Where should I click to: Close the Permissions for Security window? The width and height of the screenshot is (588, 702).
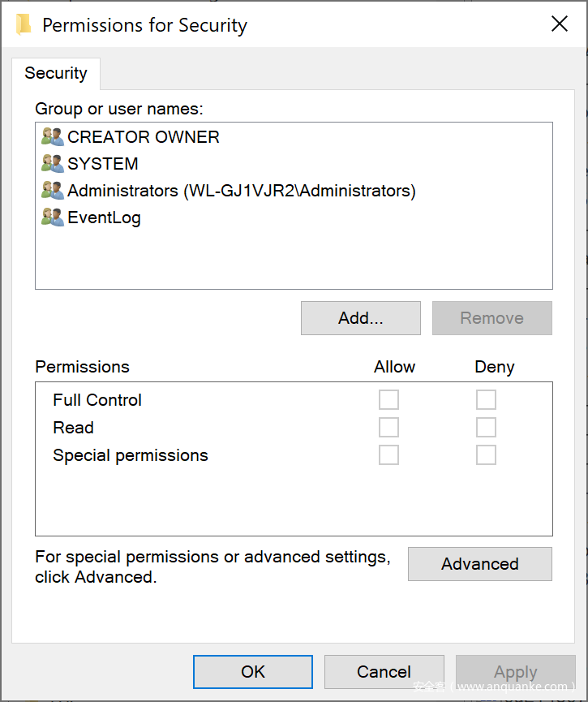pos(560,24)
